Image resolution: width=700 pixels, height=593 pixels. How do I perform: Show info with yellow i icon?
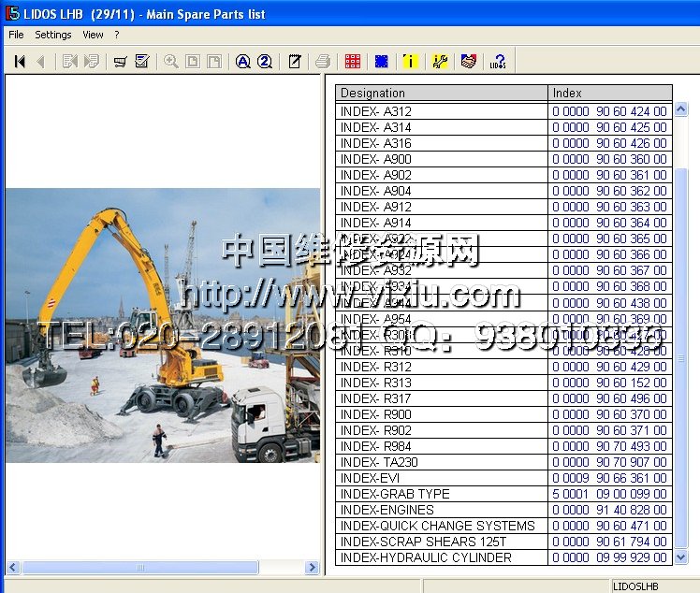(410, 62)
